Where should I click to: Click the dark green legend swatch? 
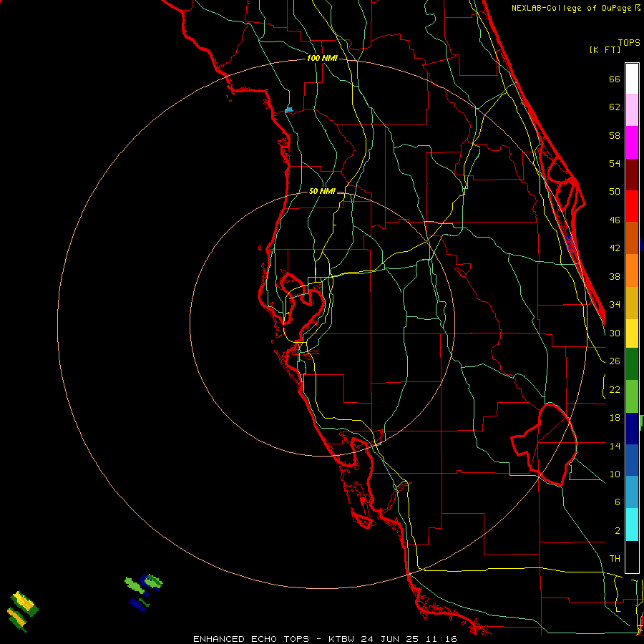632,364
